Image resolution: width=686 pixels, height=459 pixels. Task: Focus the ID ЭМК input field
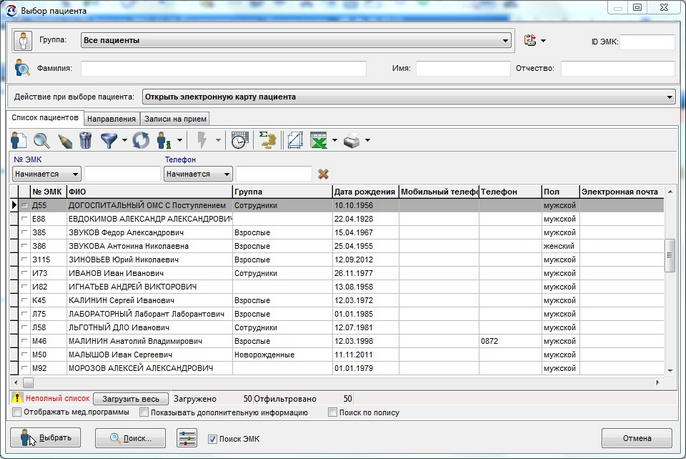coord(647,42)
